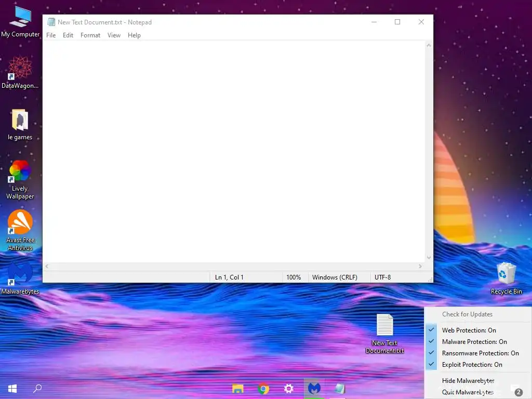Open taskbar search magnifier
Viewport: 532px width, 399px height.
(37, 389)
